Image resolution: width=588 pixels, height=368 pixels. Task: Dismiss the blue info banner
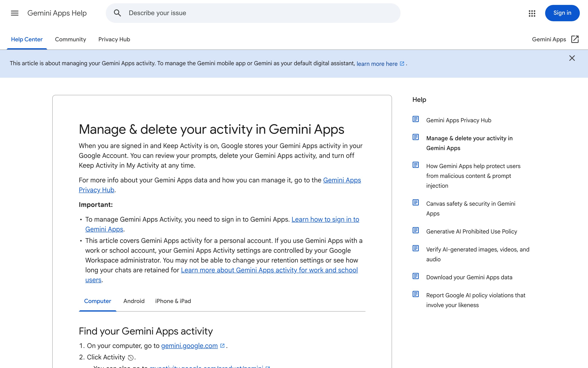click(x=572, y=58)
